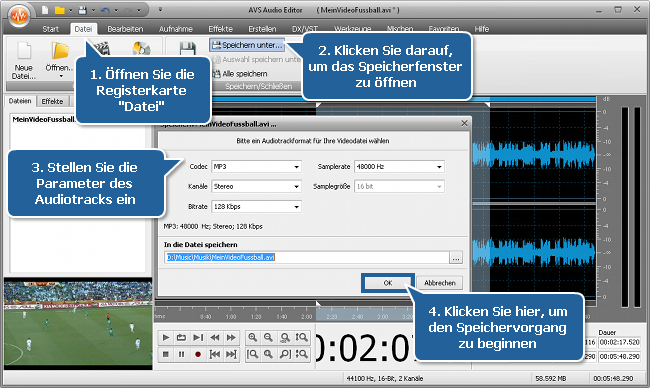
Task: Click the rewind button
Action: [215, 337]
